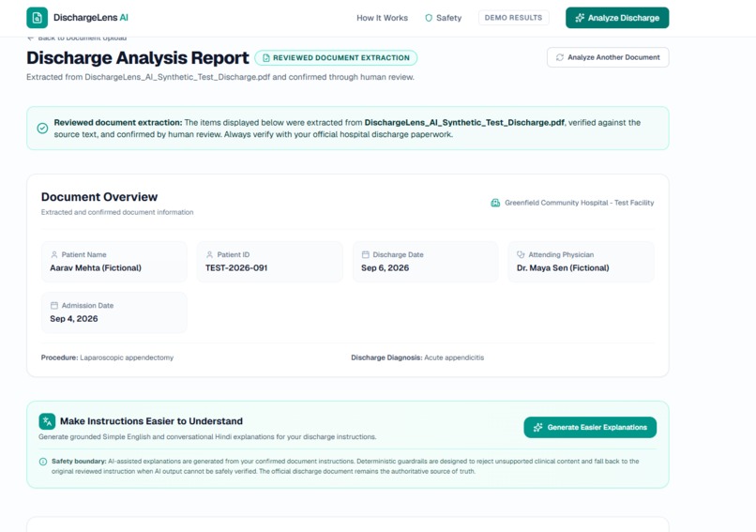The width and height of the screenshot is (756, 532).
Task: Open the How It Works page
Action: click(x=382, y=18)
